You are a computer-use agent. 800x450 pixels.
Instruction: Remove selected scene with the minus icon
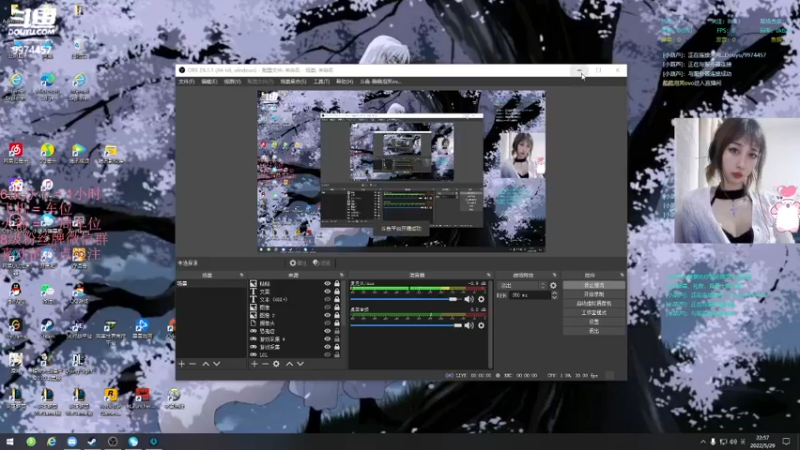coord(192,364)
